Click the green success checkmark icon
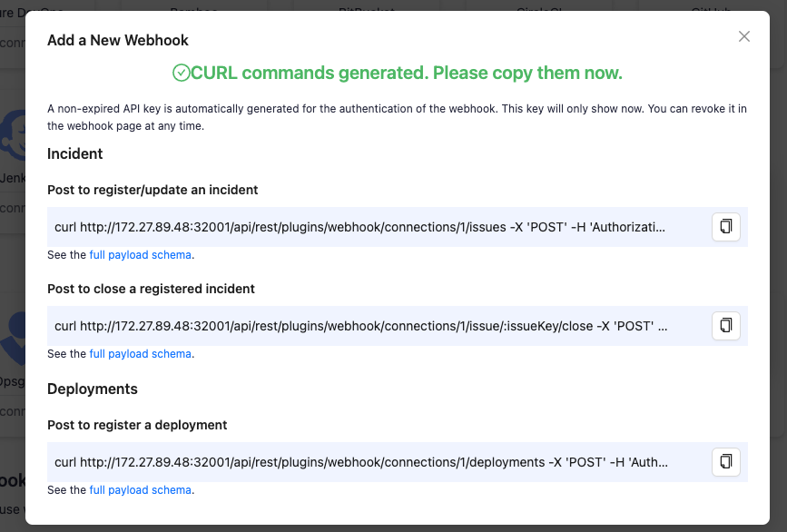The width and height of the screenshot is (787, 532). (x=181, y=73)
